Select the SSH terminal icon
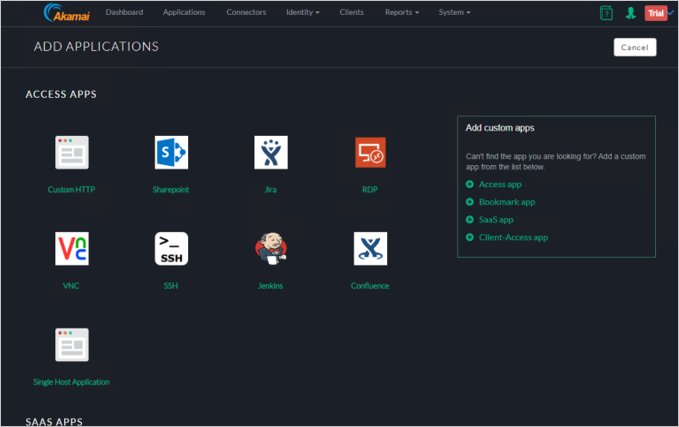The image size is (679, 427). [171, 249]
